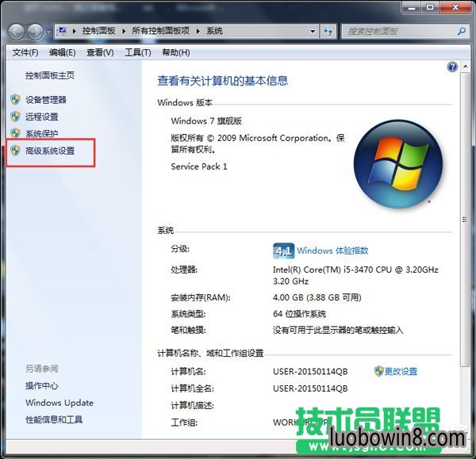
Task: Select heading 查看有关计算机的基本信息
Action: (222, 81)
